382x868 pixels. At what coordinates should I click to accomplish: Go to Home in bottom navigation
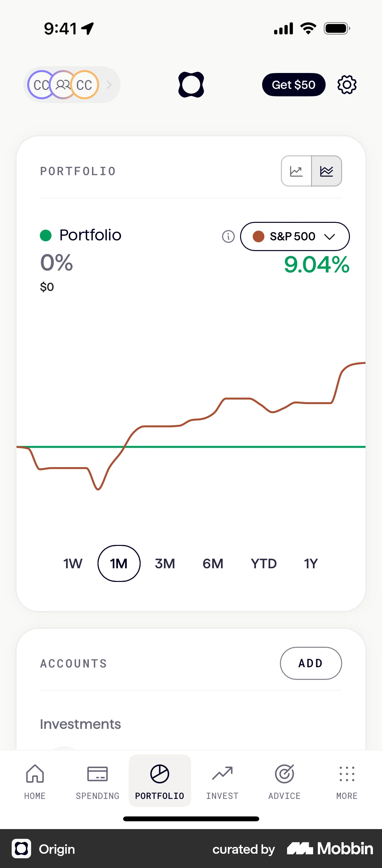(35, 780)
